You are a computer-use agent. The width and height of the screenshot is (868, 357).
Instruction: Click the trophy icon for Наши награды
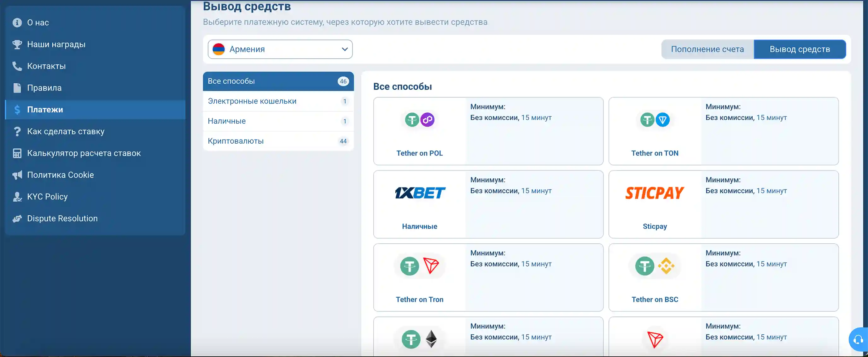coord(17,44)
